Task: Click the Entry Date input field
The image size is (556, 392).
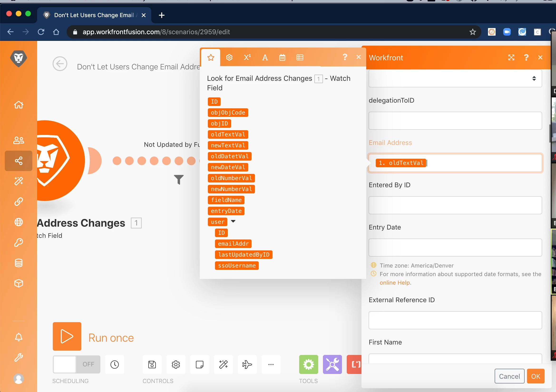Action: point(455,248)
